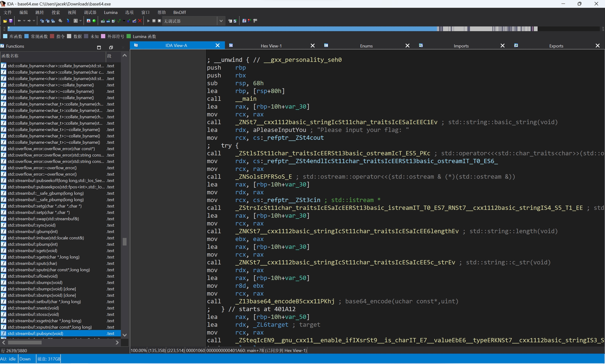605x364 pixels.
Task: Switch to the Imports tab
Action: point(461,46)
